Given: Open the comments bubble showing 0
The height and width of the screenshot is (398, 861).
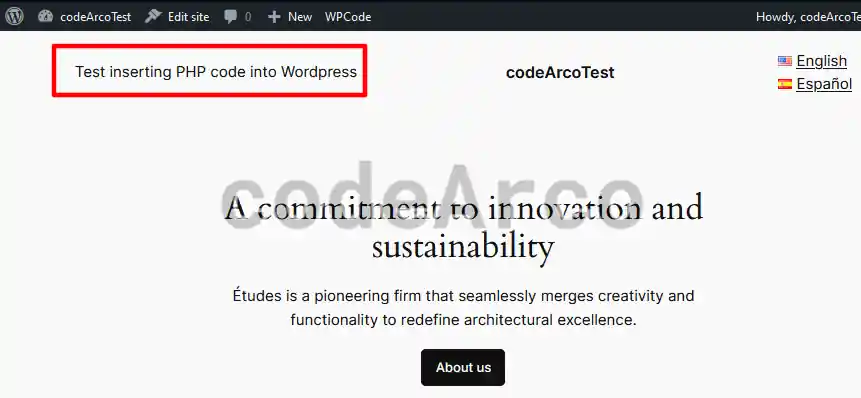Looking at the screenshot, I should tap(238, 17).
